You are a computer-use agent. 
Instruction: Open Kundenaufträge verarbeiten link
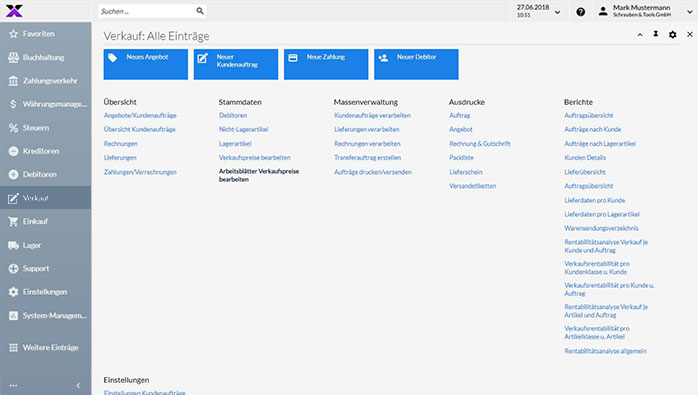coord(373,115)
